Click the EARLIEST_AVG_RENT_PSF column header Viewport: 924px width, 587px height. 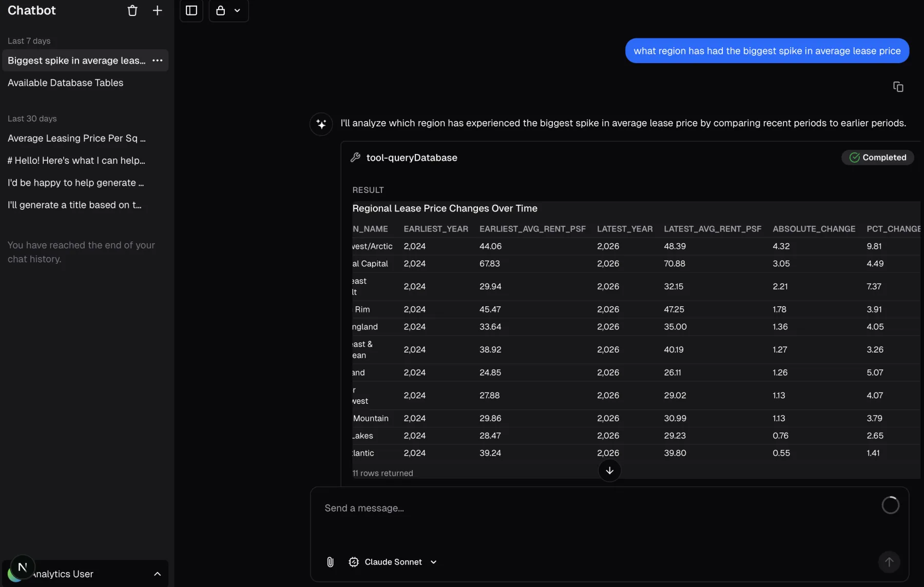point(532,229)
